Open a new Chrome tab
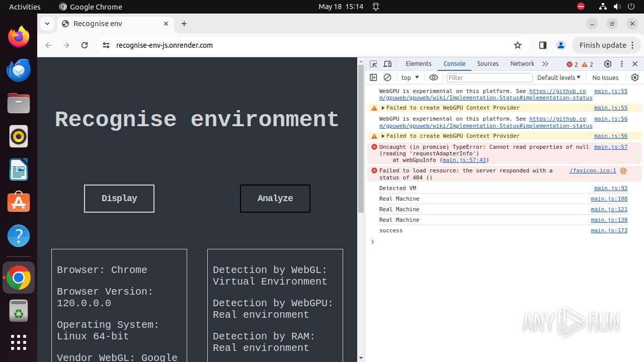The image size is (644, 362). (184, 24)
